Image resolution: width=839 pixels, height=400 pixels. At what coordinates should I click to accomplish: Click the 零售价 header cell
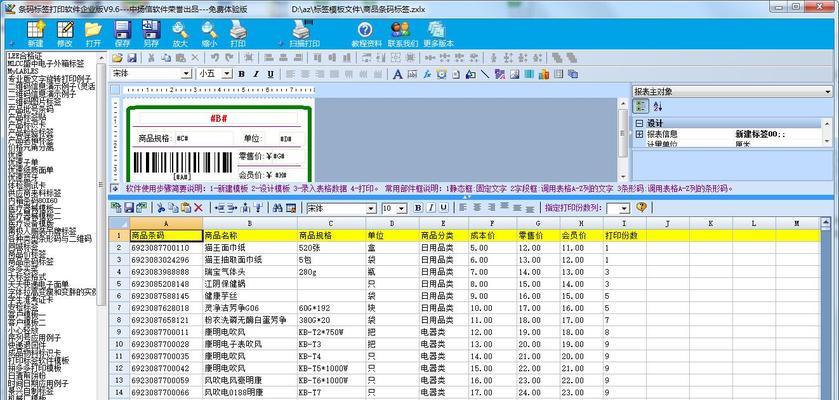(x=538, y=235)
